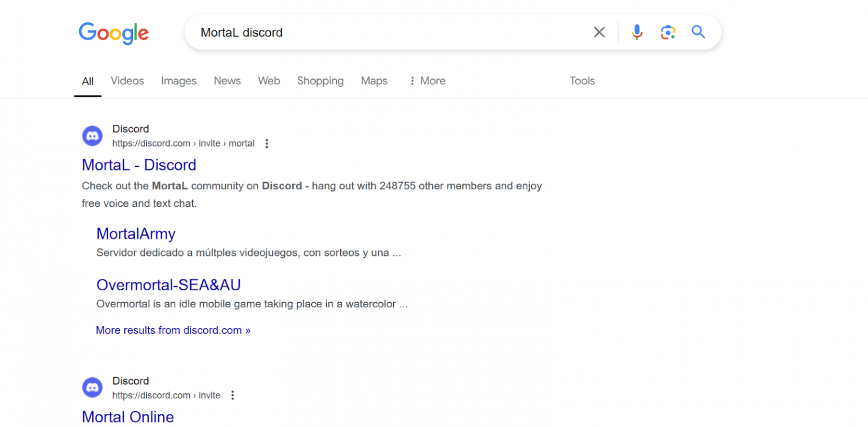Open the MortalArmy server link
This screenshot has height=427, width=868.
136,233
